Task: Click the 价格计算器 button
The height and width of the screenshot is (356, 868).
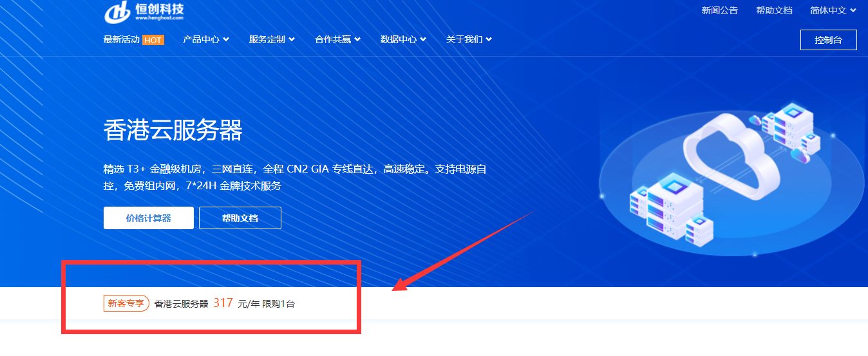Action: [x=149, y=218]
